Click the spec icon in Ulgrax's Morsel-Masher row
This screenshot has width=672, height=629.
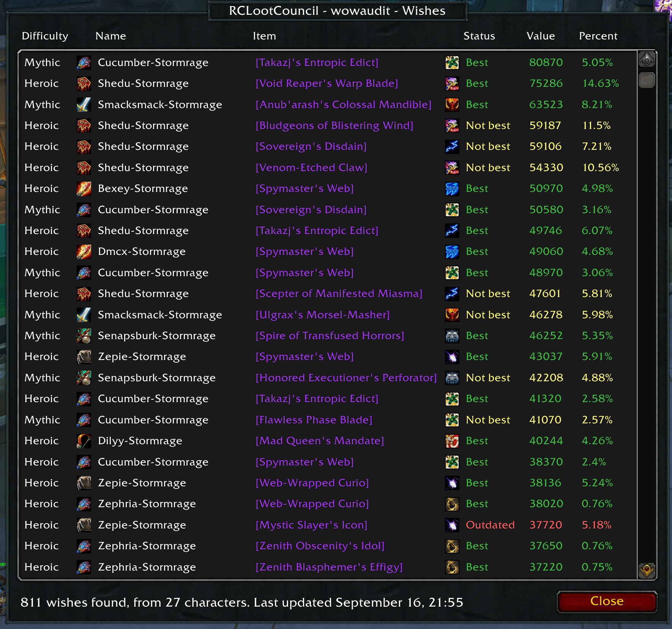coord(452,315)
